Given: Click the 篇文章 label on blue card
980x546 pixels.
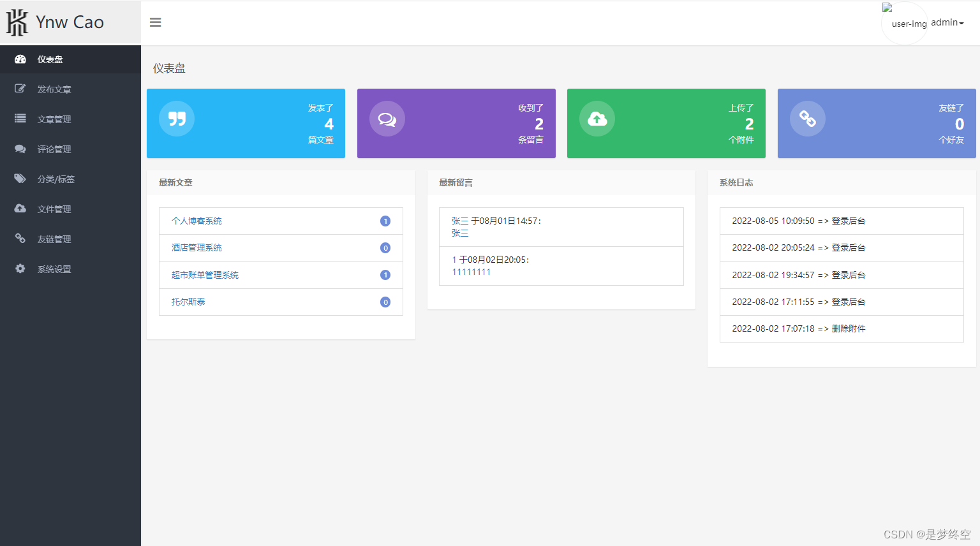Looking at the screenshot, I should coord(321,140).
